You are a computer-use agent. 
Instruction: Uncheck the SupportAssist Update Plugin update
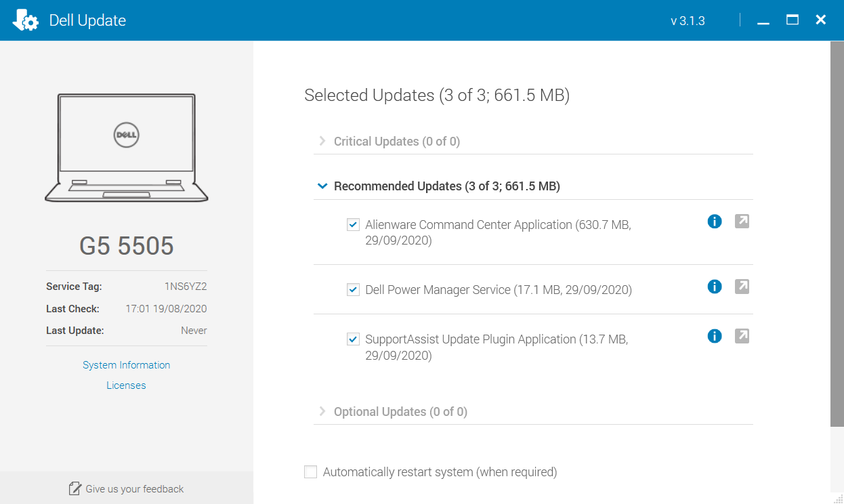(x=353, y=339)
